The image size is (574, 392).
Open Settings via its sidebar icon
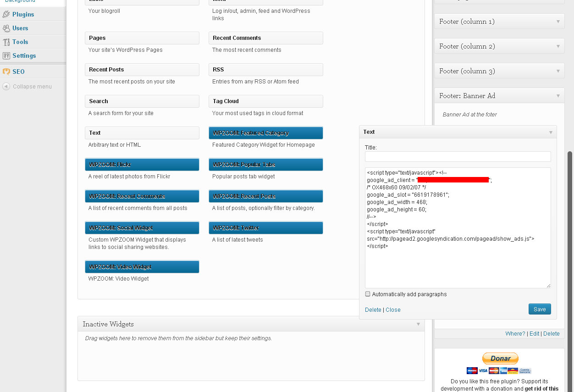(x=6, y=55)
